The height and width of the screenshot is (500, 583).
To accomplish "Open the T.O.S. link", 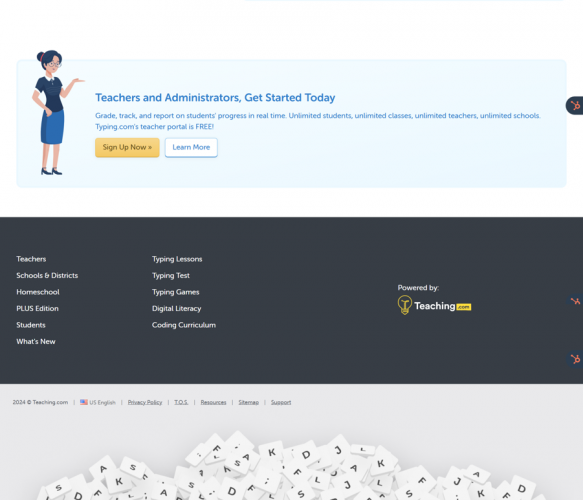I will click(x=181, y=402).
